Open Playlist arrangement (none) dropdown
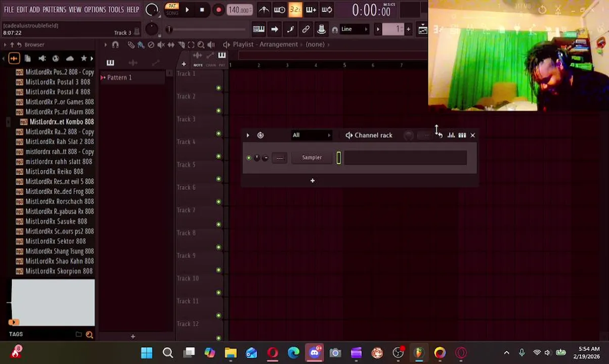609x364 pixels. pyautogui.click(x=315, y=44)
